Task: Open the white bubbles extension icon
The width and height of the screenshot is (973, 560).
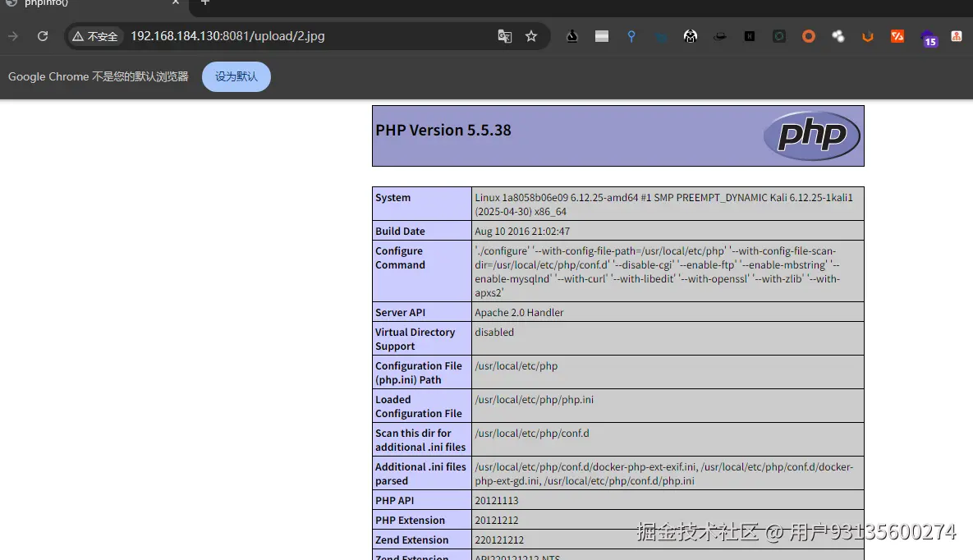Action: pos(838,36)
